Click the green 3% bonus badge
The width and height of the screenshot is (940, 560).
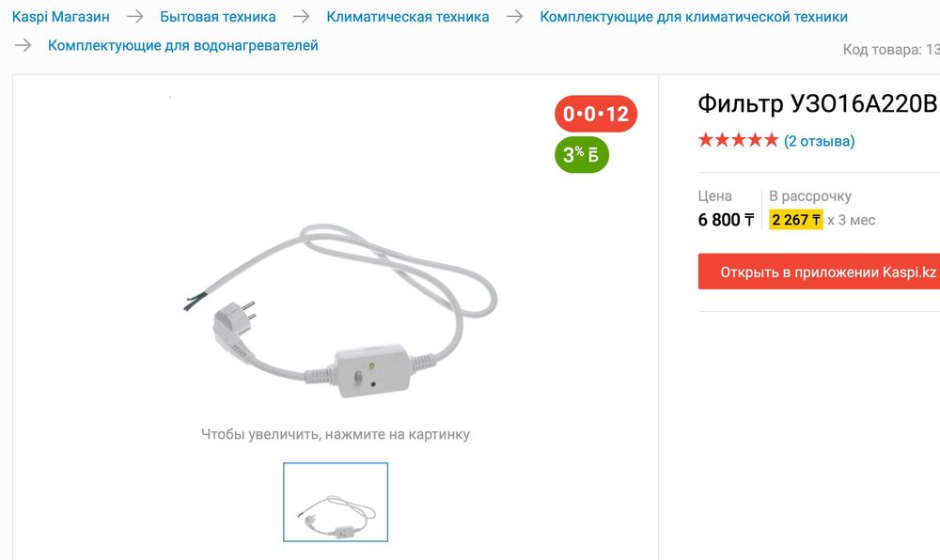(581, 154)
